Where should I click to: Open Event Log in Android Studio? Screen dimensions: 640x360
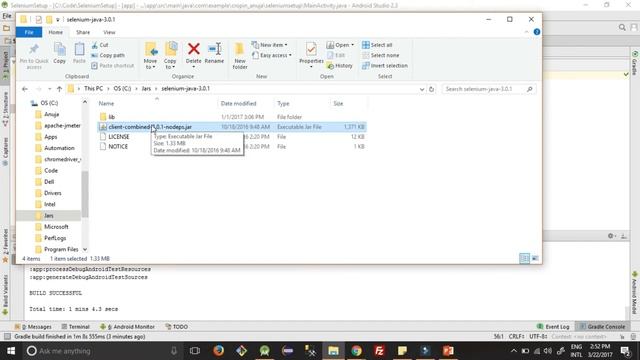[x=553, y=327]
